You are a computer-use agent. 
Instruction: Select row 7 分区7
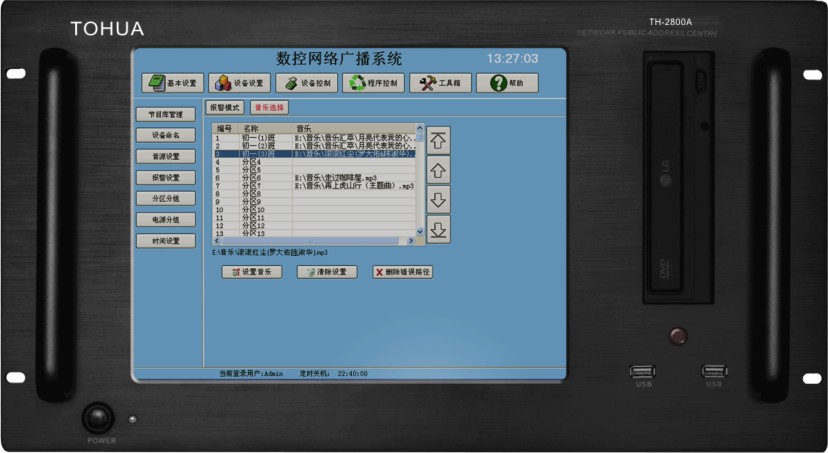point(314,186)
